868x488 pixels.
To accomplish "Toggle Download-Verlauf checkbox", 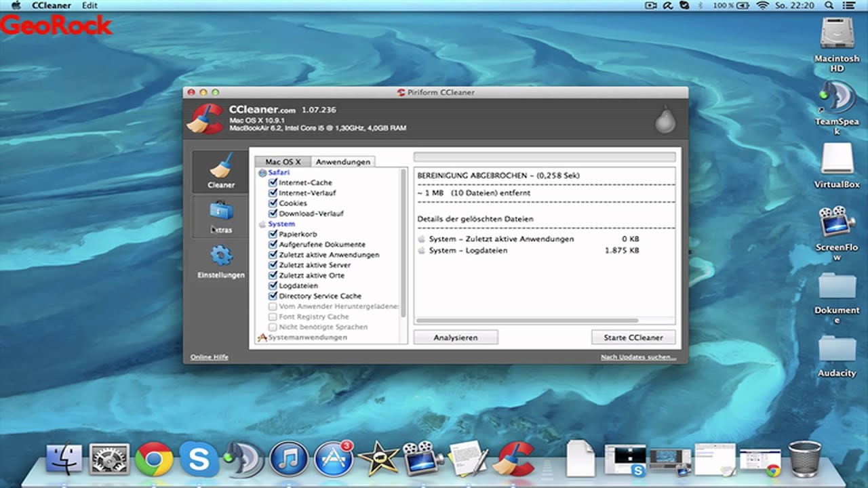I will (273, 213).
